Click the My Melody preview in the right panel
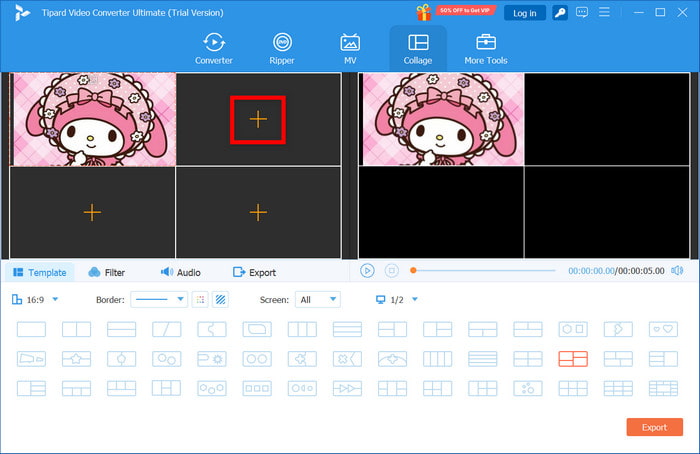The image size is (700, 454). pyautogui.click(x=442, y=119)
